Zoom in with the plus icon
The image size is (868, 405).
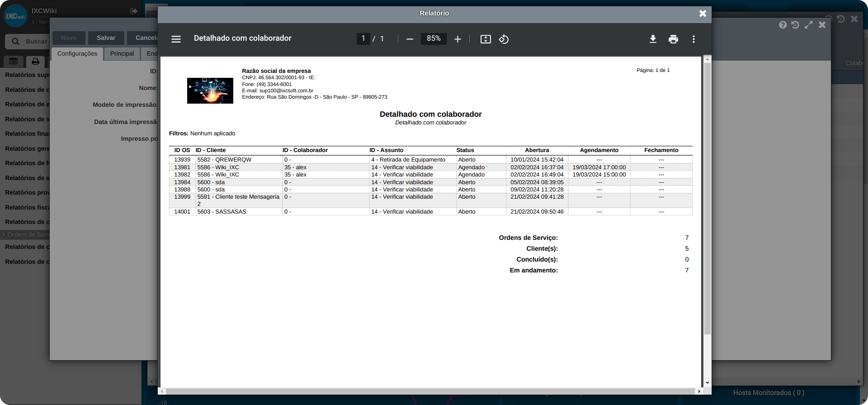(x=458, y=39)
